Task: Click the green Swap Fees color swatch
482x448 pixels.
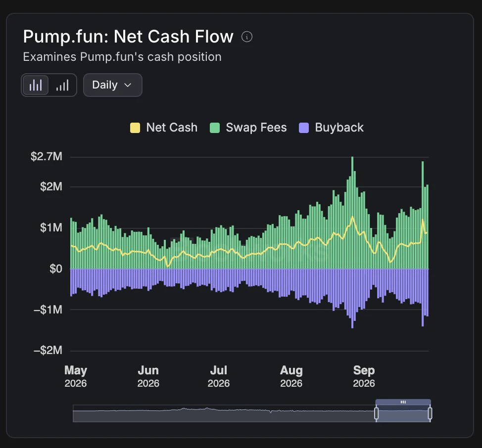Action: [215, 128]
